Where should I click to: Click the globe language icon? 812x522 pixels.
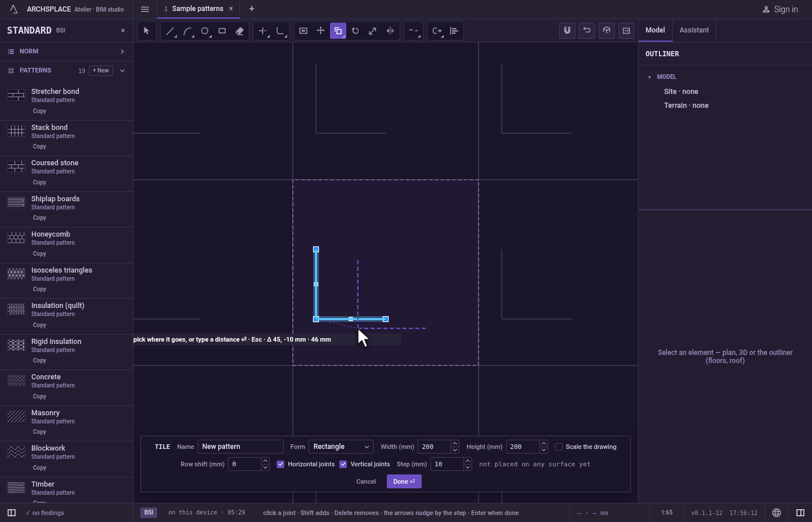click(777, 513)
